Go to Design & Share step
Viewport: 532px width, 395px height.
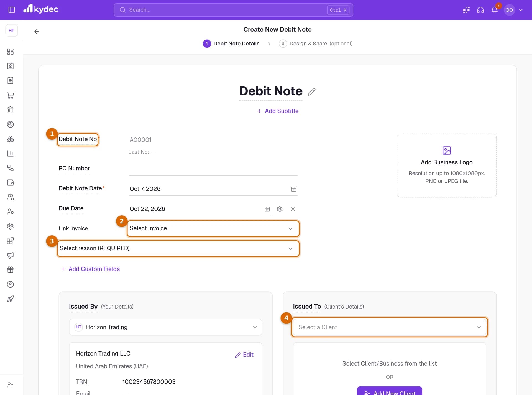pyautogui.click(x=316, y=44)
